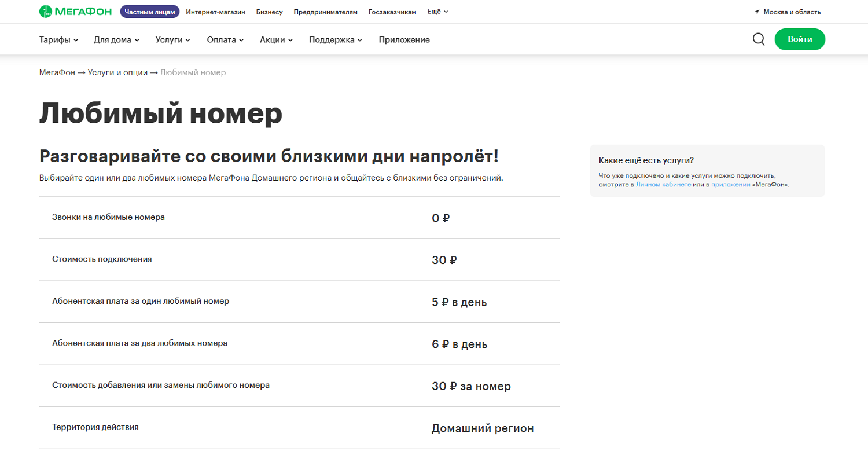The width and height of the screenshot is (868, 455).
Task: Click Какие ещё есть услуги? heading
Action: point(646,160)
